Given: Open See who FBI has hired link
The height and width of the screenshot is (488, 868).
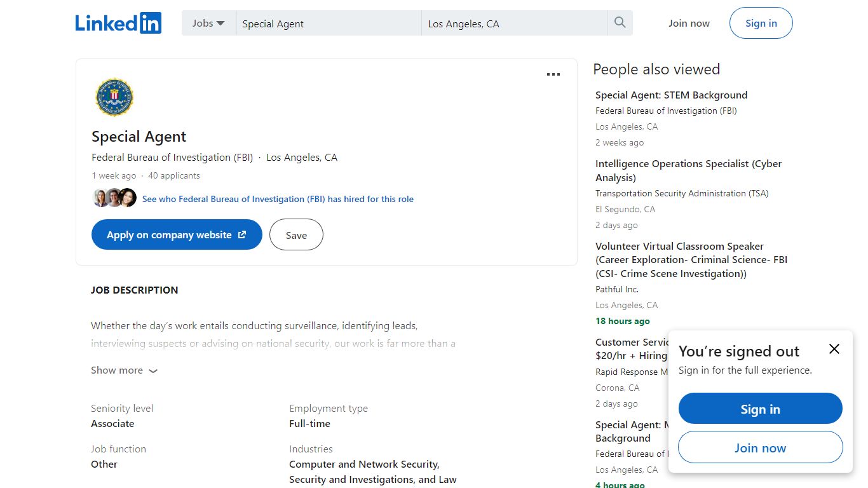Looking at the screenshot, I should [x=278, y=199].
